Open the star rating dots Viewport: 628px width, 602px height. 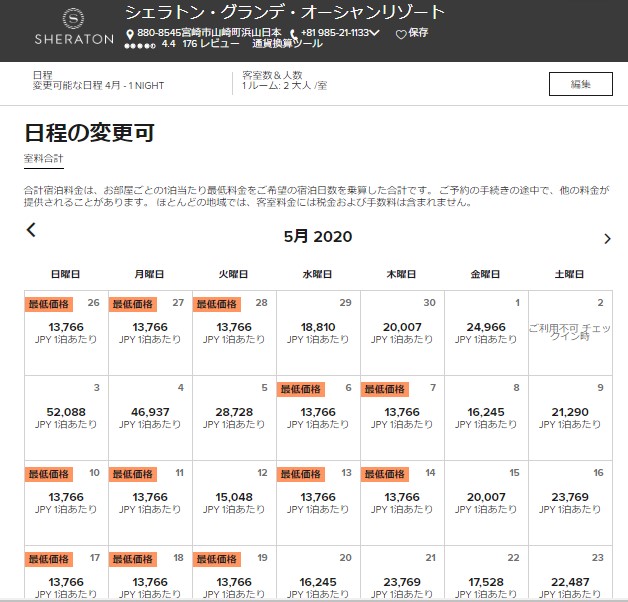[x=139, y=46]
